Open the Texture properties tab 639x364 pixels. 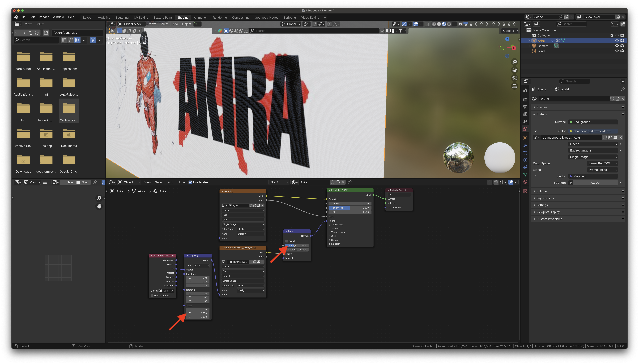525,191
